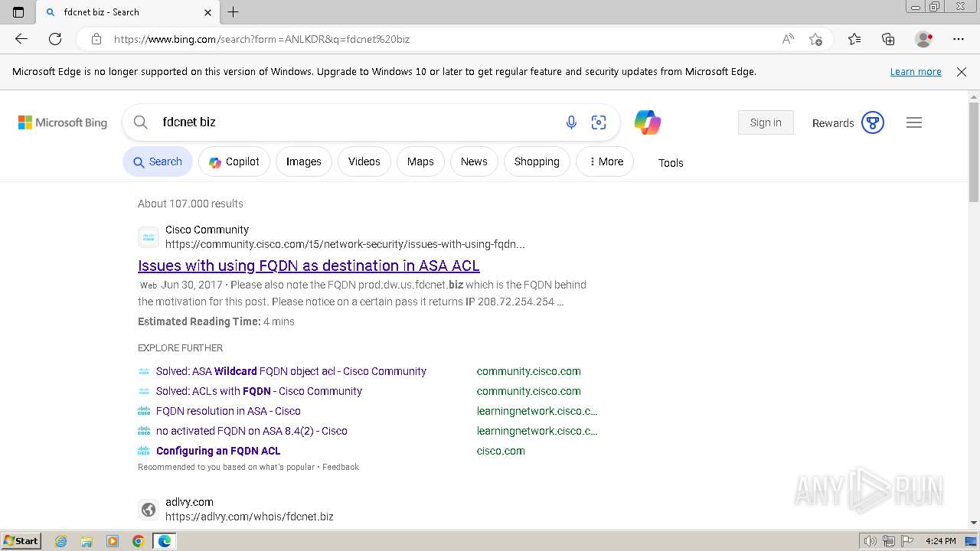
Task: Open Rewards trophy icon
Action: [x=873, y=122]
